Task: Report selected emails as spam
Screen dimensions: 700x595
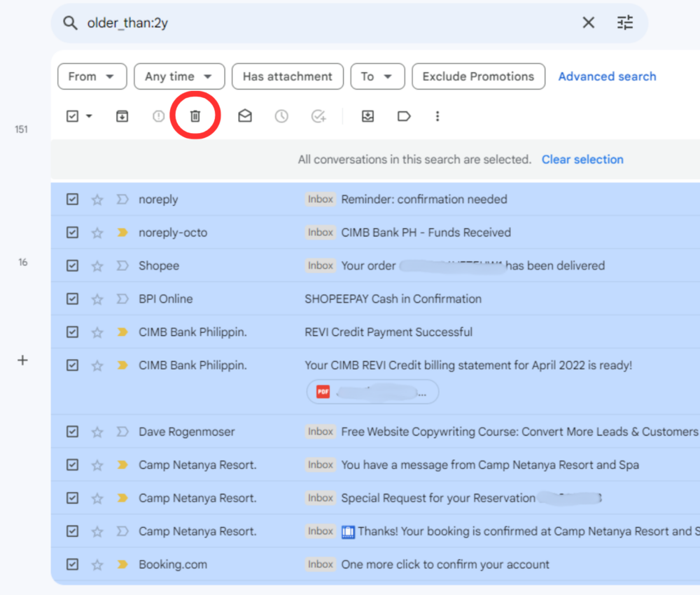Action: 158,116
